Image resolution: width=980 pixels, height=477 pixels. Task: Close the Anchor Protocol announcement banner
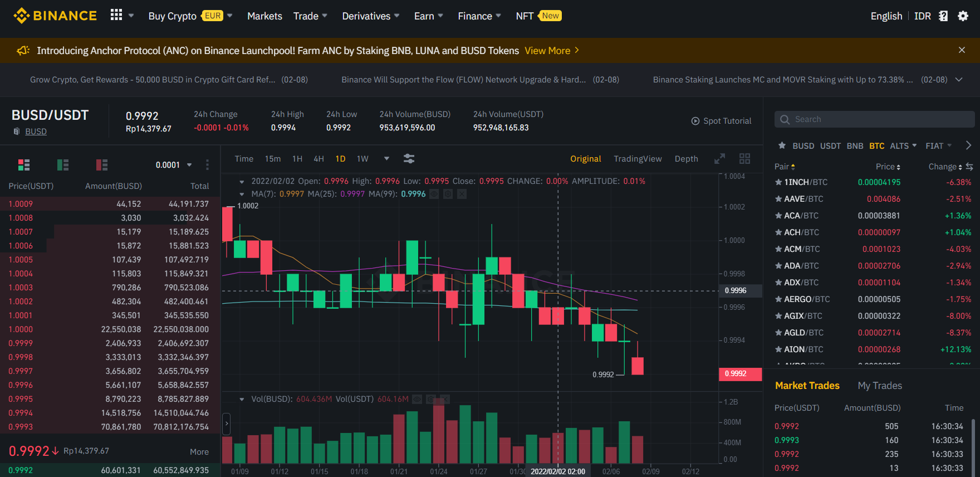coord(962,50)
